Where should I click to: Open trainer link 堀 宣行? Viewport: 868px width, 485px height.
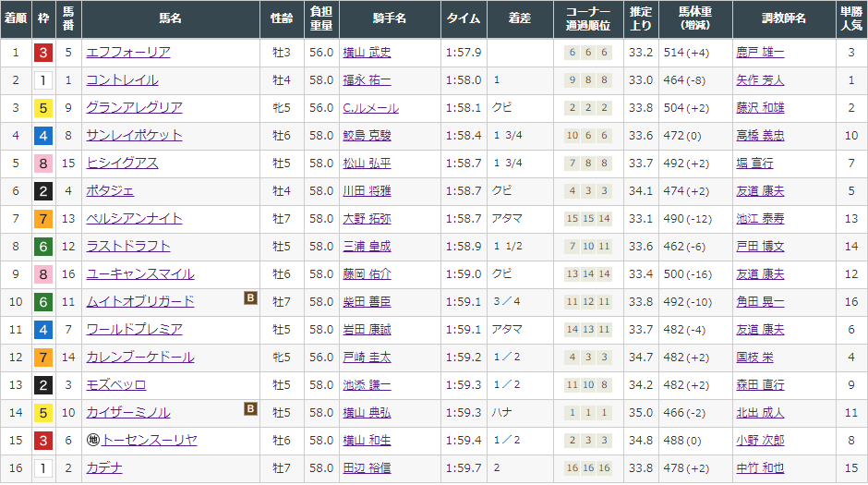coord(754,163)
